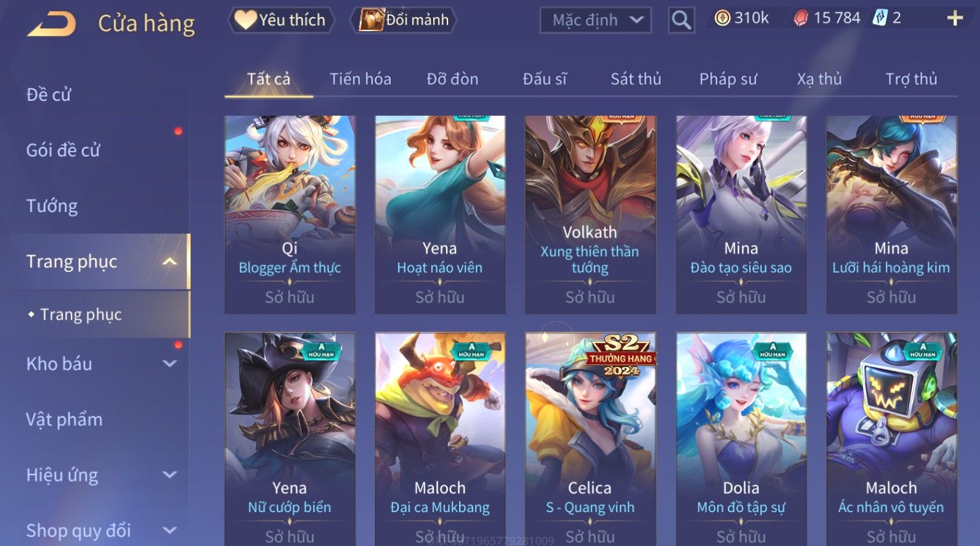
Task: Tap the heart Yêu thích icon
Action: click(x=245, y=20)
